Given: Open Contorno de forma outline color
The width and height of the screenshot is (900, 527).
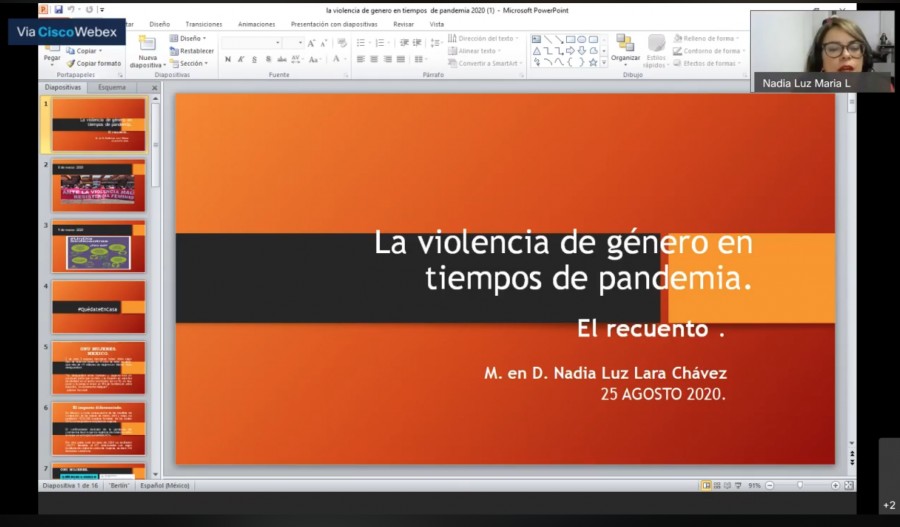Looking at the screenshot, I should pyautogui.click(x=709, y=51).
